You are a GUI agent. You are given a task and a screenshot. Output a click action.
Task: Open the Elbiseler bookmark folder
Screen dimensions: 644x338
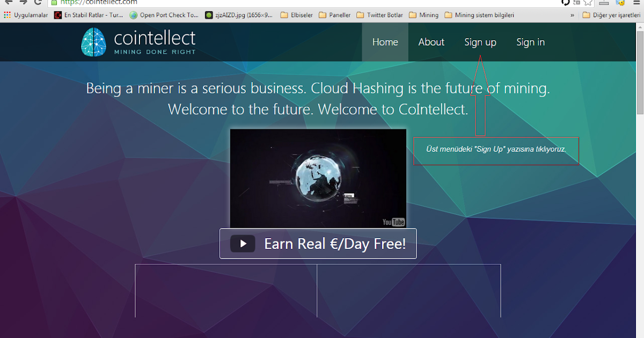pyautogui.click(x=297, y=15)
